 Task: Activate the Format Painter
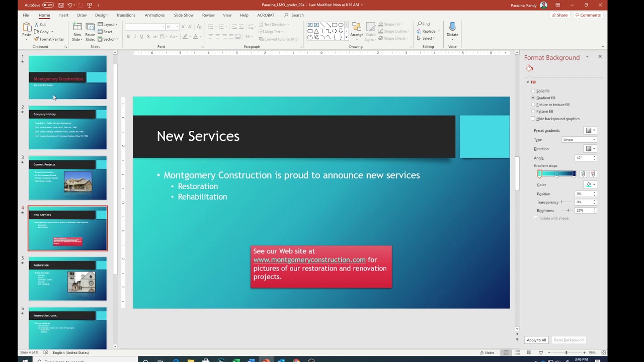[x=49, y=39]
